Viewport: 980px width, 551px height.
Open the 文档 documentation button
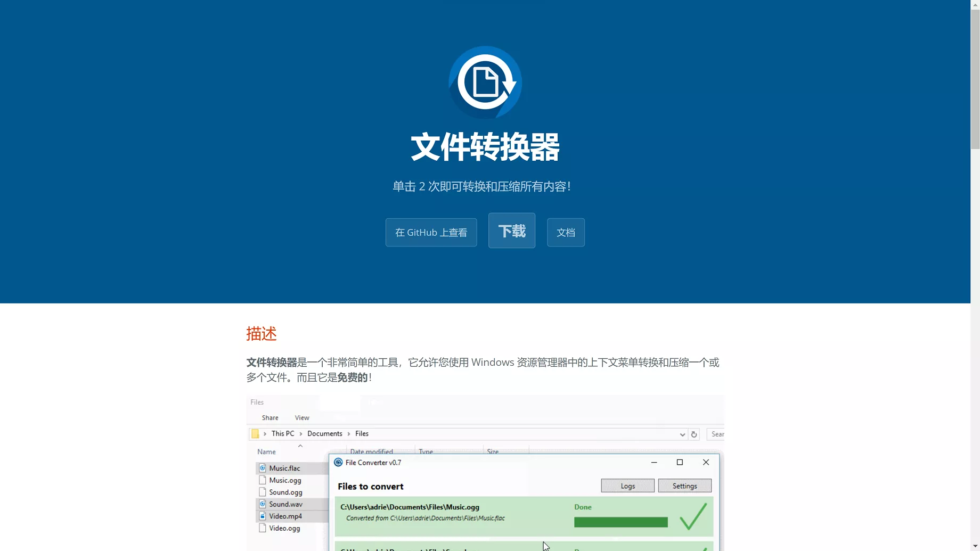[565, 232]
